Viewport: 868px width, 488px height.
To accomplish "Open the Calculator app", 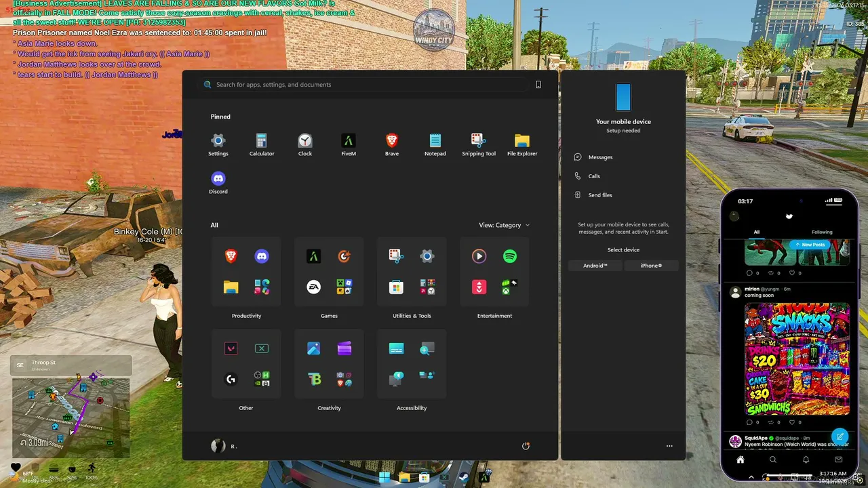I will point(261,144).
